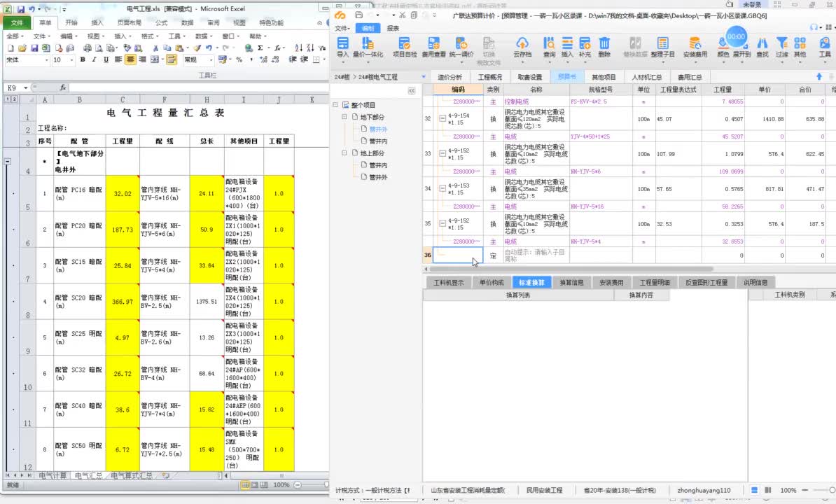
Task: Toggle Bold formatting in Excel
Action: (x=83, y=59)
